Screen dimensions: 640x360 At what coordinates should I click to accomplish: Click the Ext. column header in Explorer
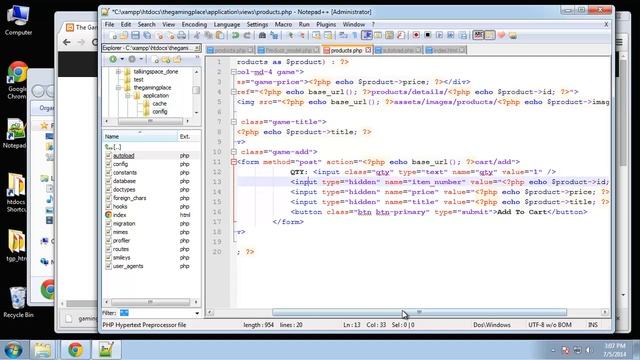[189, 136]
